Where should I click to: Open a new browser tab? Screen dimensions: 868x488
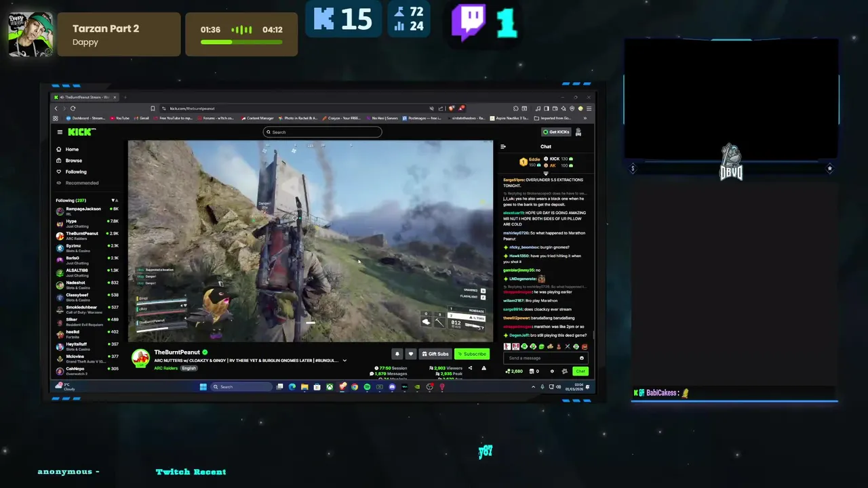coord(125,98)
